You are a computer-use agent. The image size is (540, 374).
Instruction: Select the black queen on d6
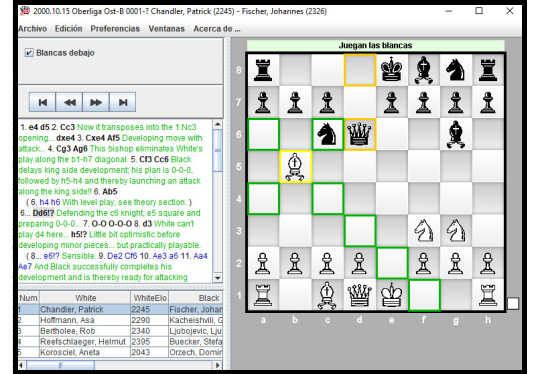tap(360, 134)
